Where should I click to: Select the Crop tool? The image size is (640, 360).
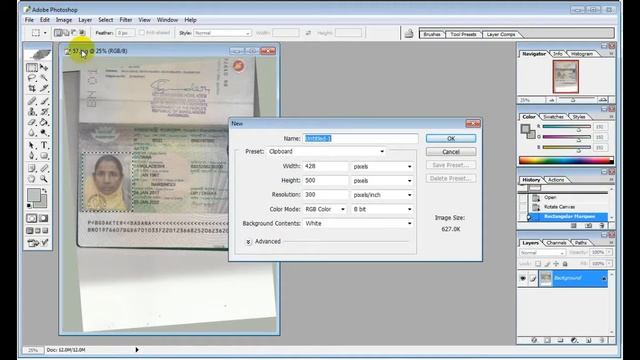[x=32, y=88]
